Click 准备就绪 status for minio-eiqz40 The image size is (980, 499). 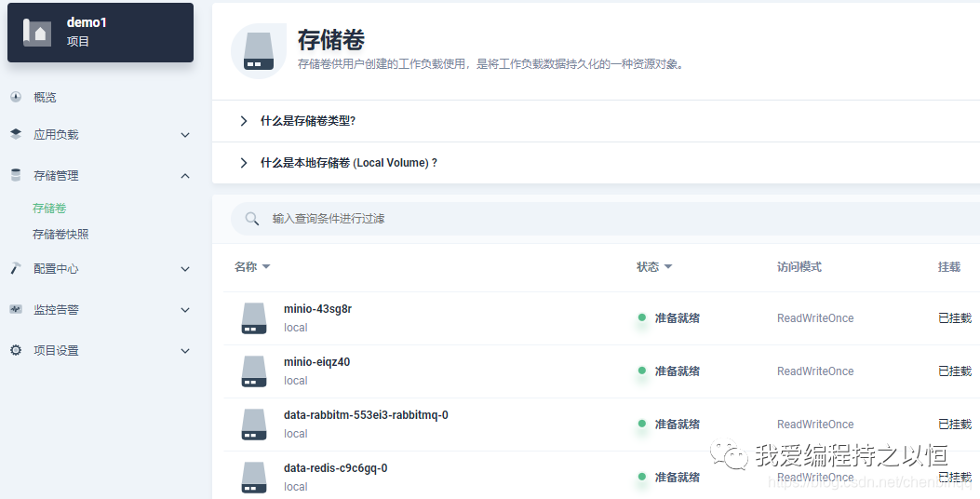tap(678, 371)
